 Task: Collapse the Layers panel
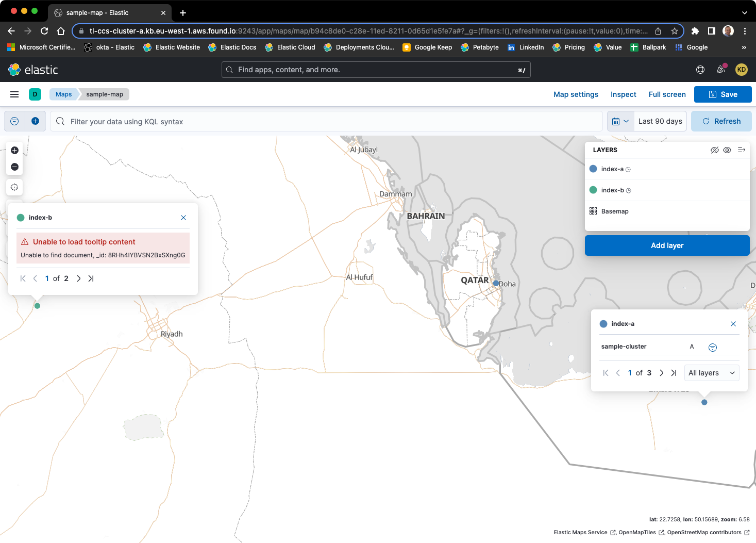click(742, 150)
